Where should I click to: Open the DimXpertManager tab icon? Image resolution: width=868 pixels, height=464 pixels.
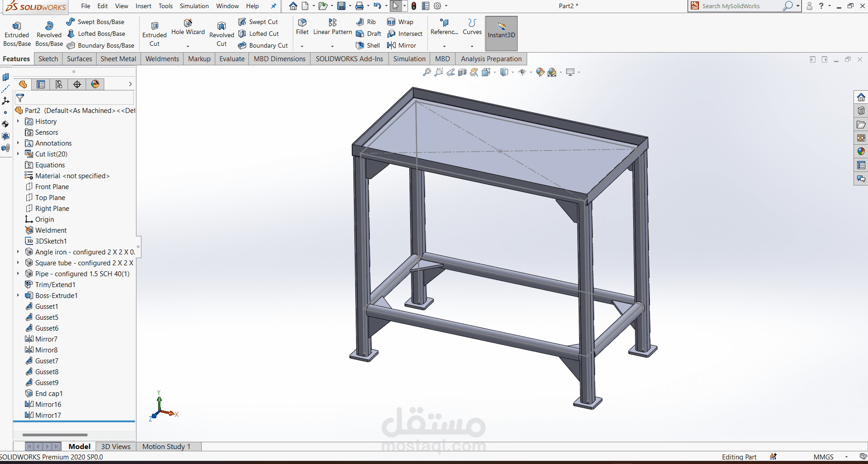[x=77, y=84]
